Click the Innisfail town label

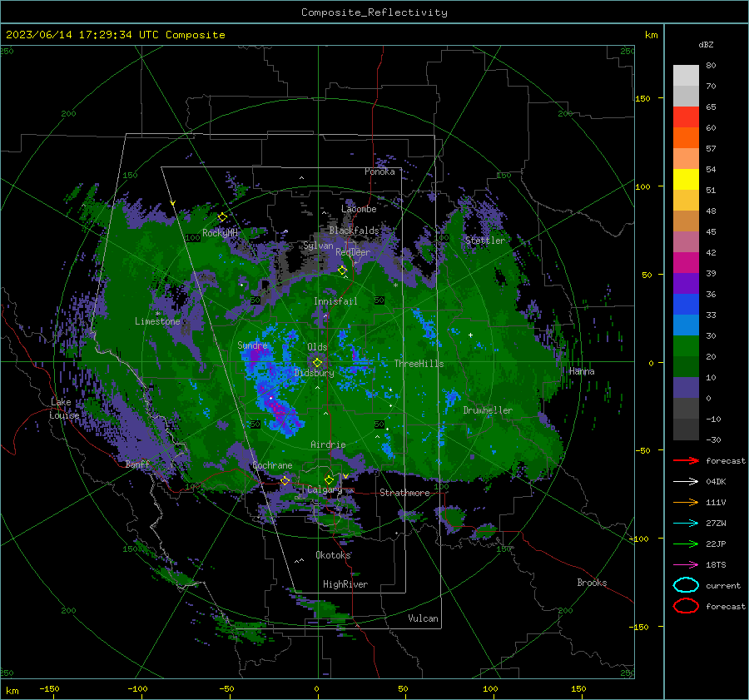coord(335,301)
